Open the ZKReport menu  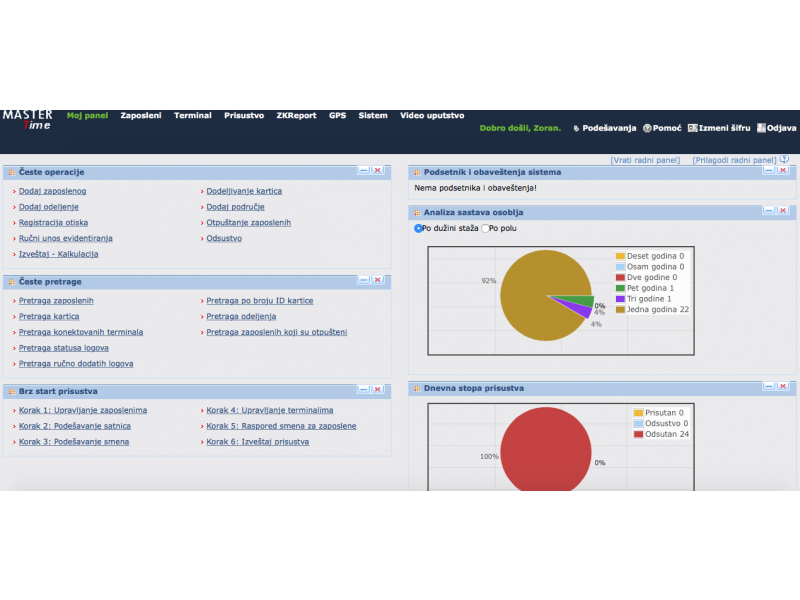[296, 116]
